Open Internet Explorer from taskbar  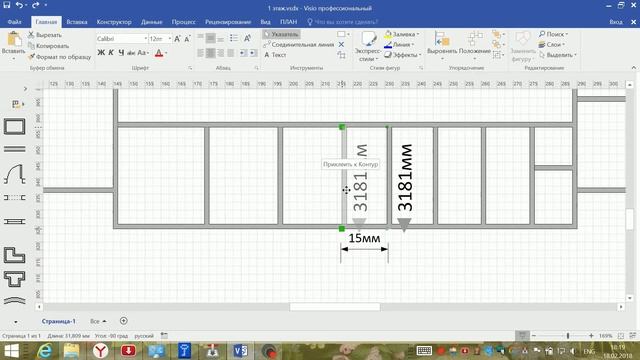pyautogui.click(x=45, y=351)
